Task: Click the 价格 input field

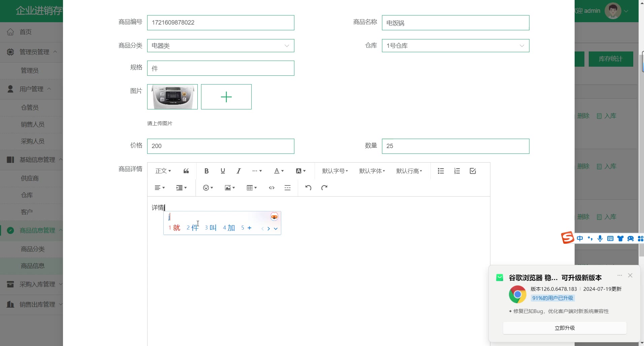Action: tap(220, 146)
